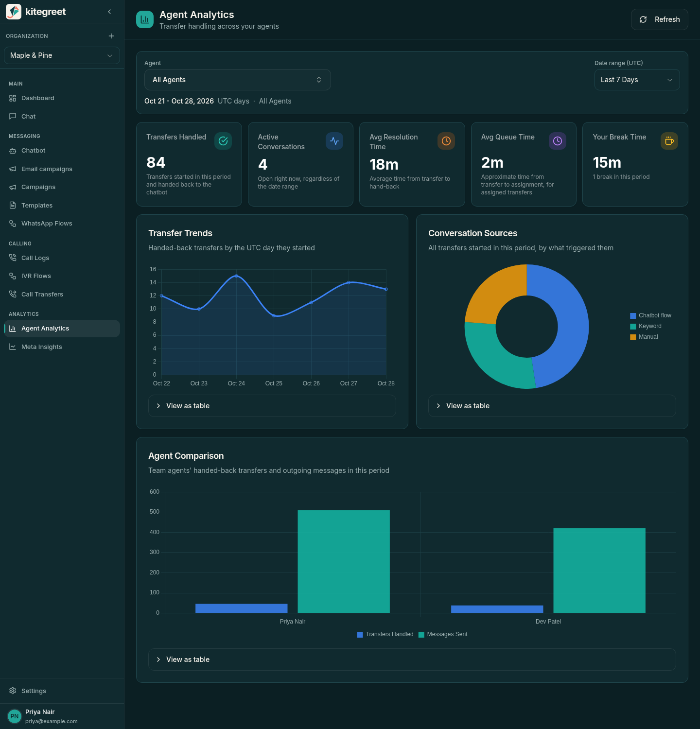Screen dimensions: 700x729
Task: Click the Avg Queue Time clock icon
Action: point(558,141)
